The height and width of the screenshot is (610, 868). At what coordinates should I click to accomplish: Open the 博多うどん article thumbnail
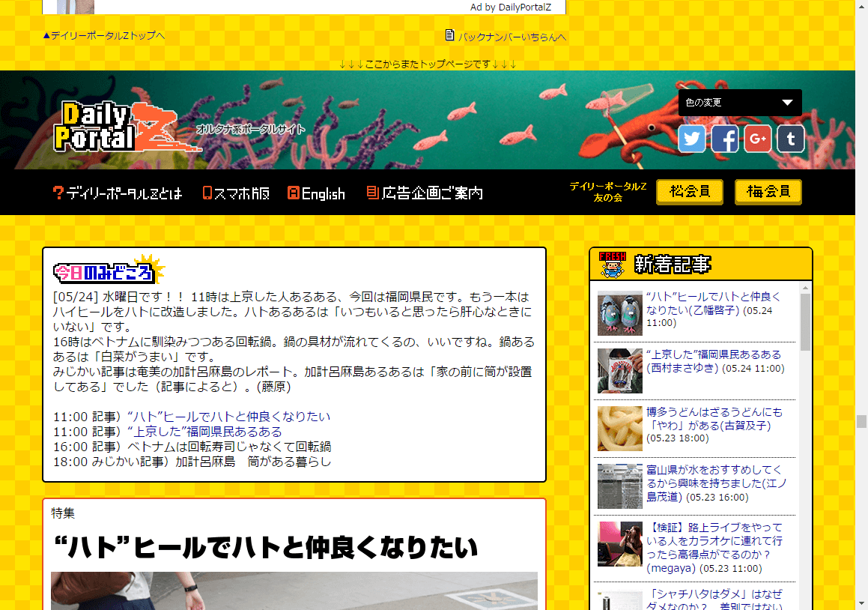point(620,429)
